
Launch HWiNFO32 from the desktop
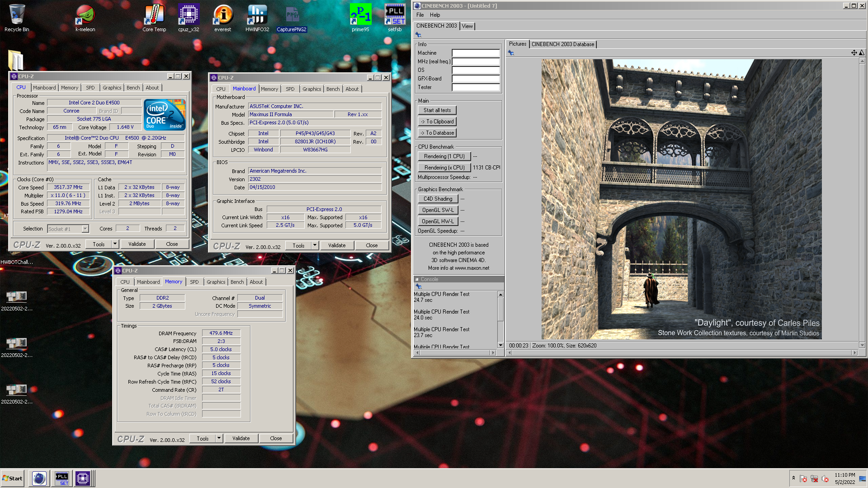pyautogui.click(x=257, y=18)
